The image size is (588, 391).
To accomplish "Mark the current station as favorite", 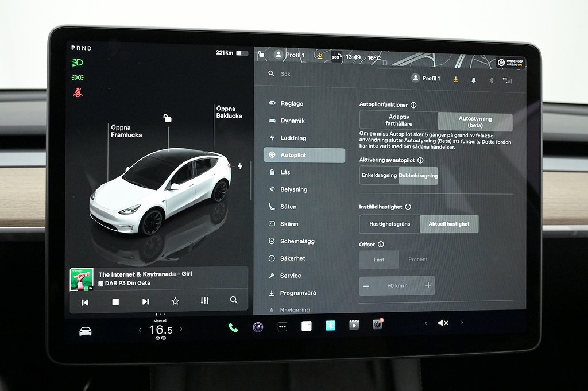I will point(175,301).
